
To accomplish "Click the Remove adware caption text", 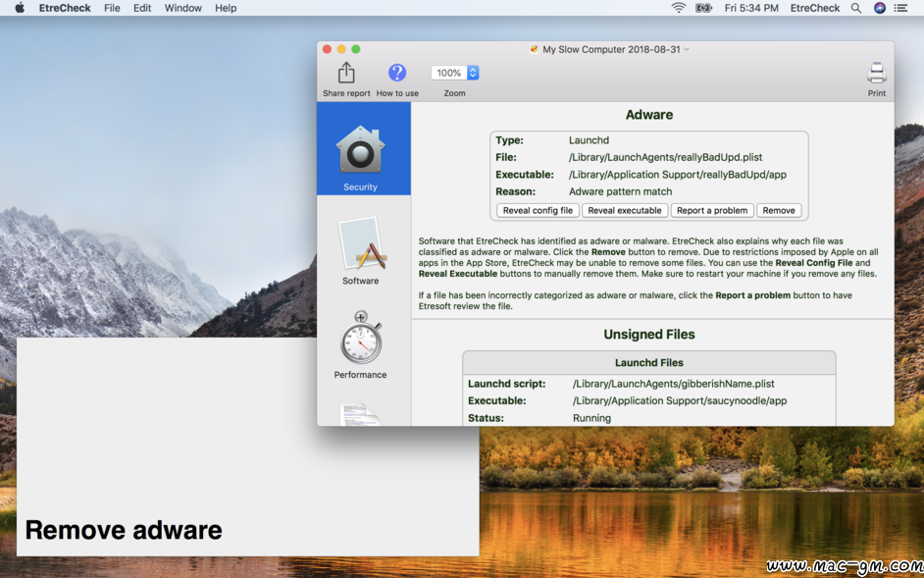I will click(x=124, y=530).
